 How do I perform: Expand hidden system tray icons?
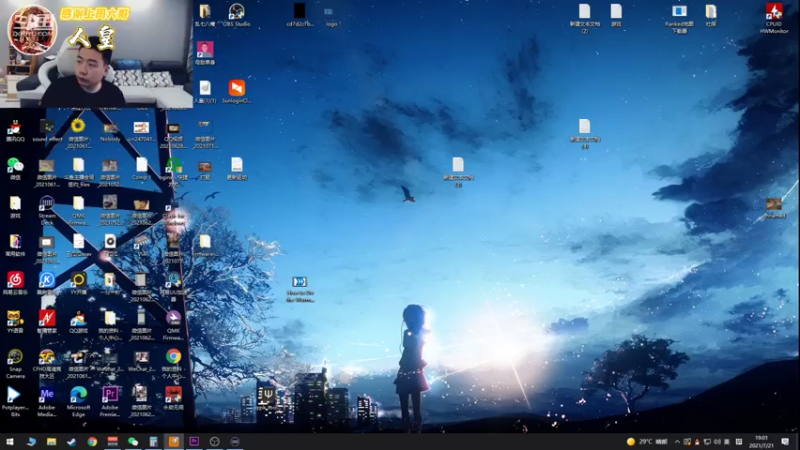(x=677, y=442)
